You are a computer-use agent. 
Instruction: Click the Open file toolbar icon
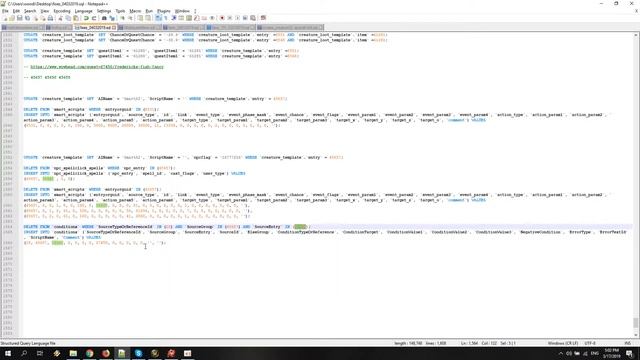pyautogui.click(x=12, y=18)
